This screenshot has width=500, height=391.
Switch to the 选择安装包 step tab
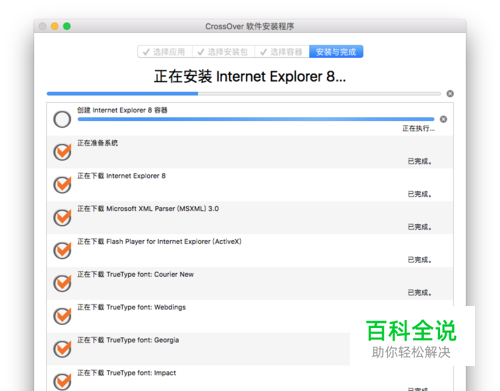pyautogui.click(x=223, y=52)
